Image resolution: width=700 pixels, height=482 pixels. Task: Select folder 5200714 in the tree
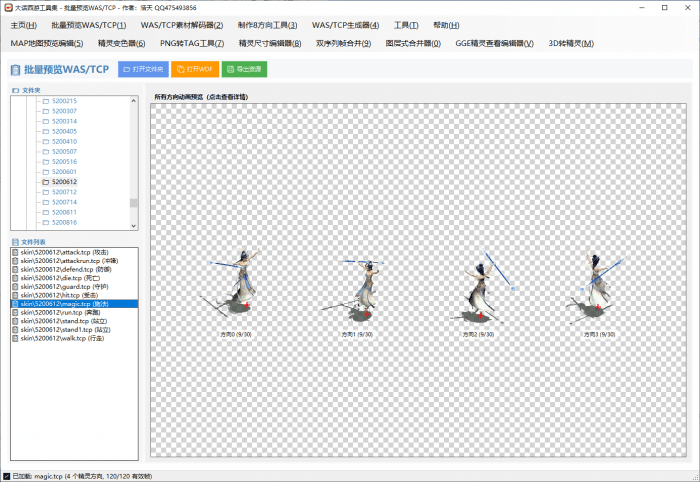point(64,202)
